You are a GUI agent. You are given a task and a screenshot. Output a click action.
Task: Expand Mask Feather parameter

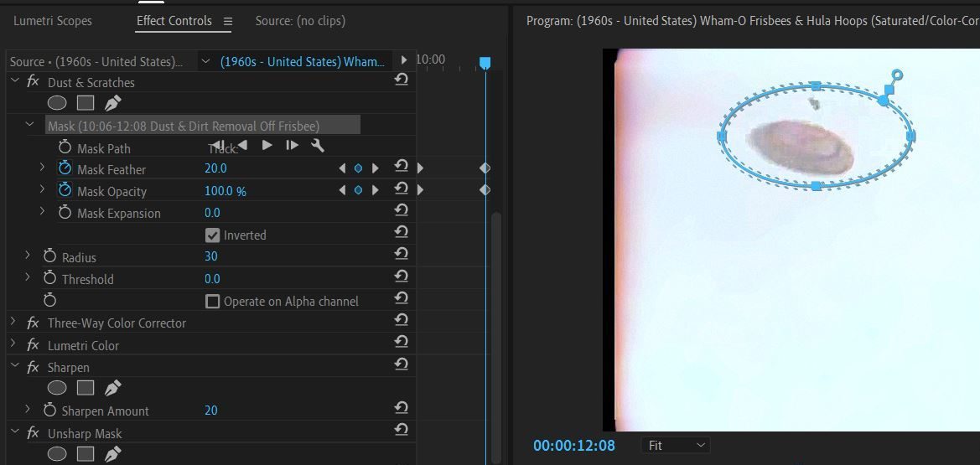[42, 167]
